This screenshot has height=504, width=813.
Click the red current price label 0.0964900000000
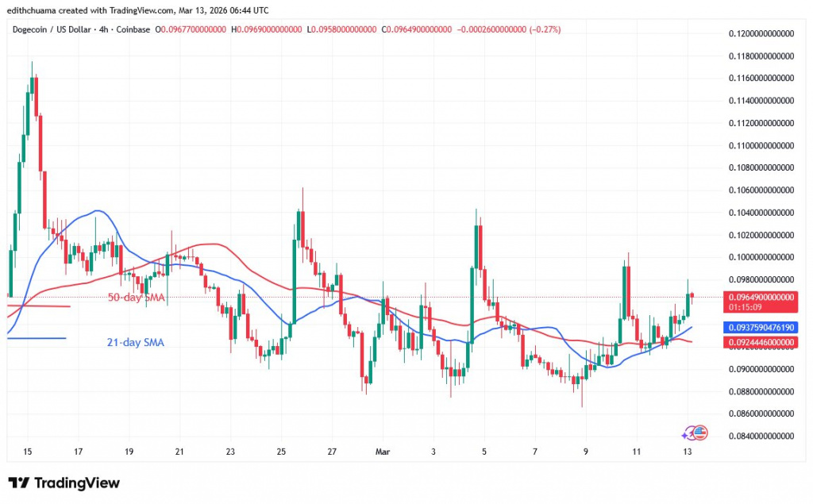762,297
